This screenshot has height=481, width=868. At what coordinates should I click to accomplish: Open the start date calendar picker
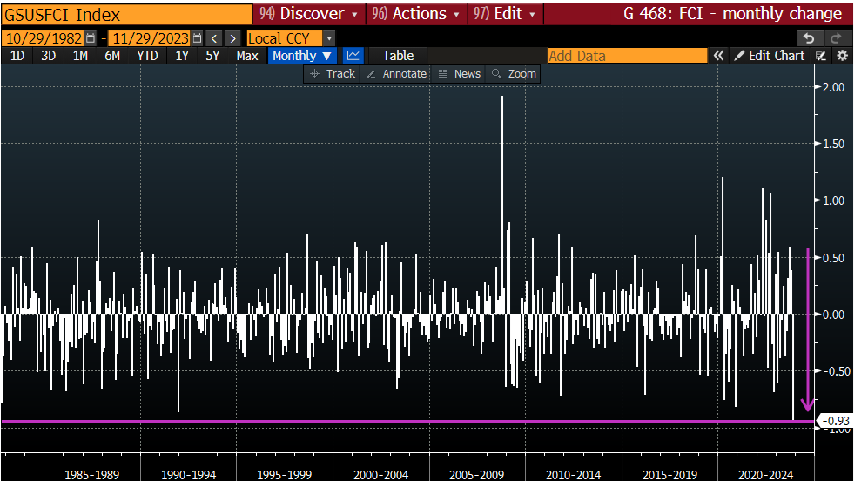point(91,38)
